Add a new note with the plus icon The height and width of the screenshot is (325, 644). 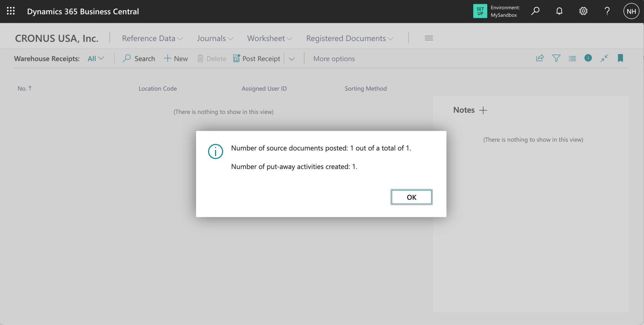click(483, 110)
